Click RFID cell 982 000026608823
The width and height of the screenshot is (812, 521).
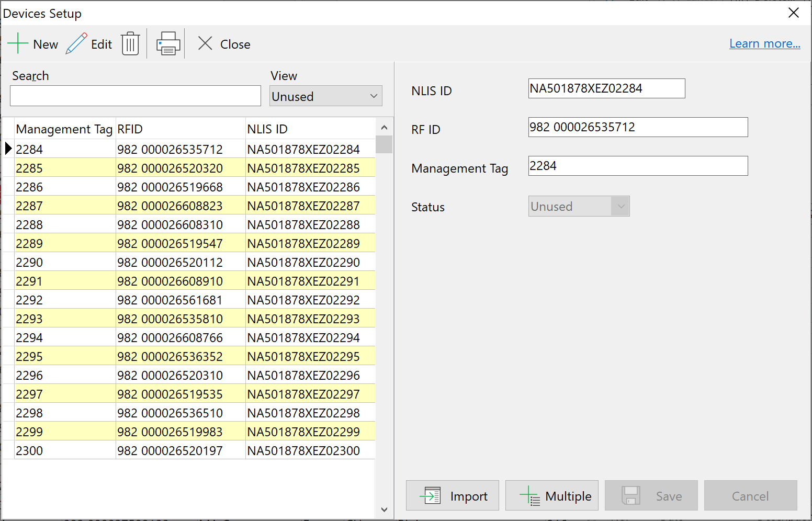(x=181, y=206)
